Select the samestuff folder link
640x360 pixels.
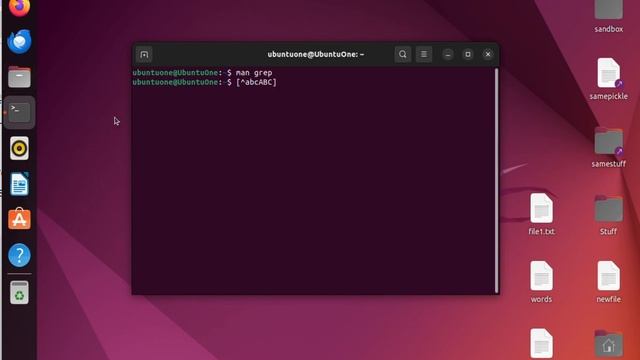coord(608,147)
